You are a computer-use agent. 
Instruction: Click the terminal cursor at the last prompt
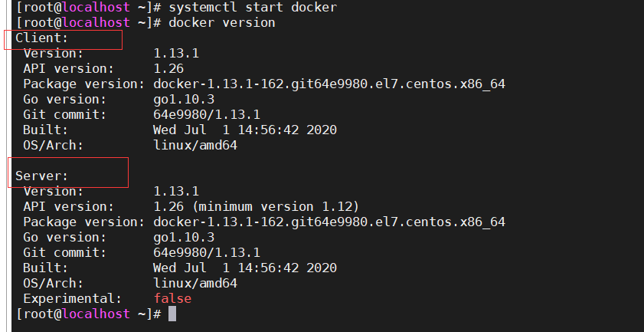coord(172,314)
